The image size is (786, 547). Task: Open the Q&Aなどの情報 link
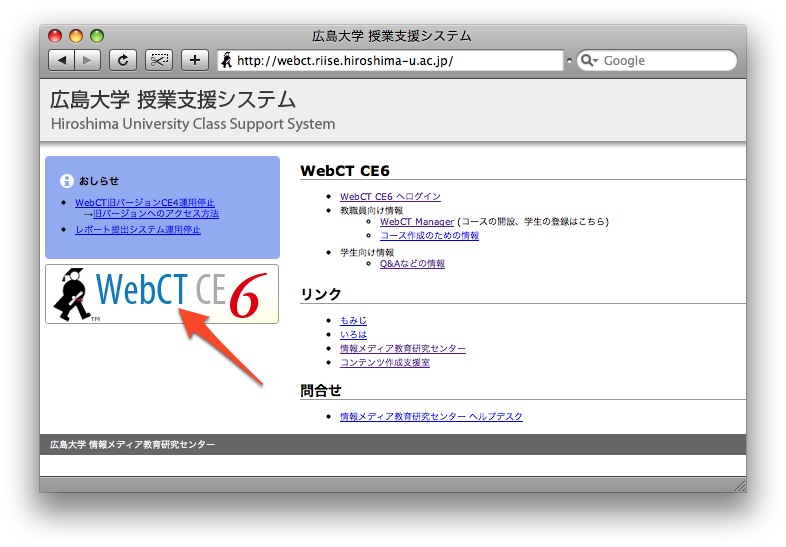click(x=412, y=264)
